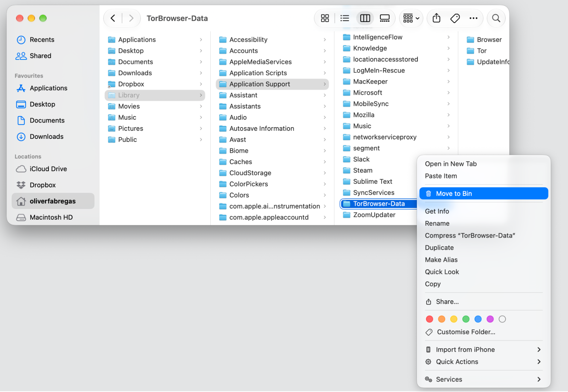Apply the blue tag colour
The height and width of the screenshot is (392, 568).
pyautogui.click(x=478, y=319)
